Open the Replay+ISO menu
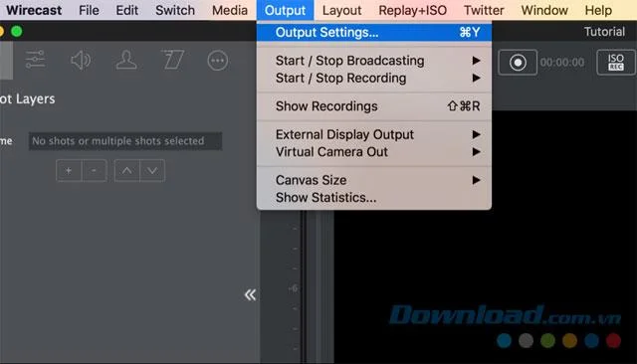The width and height of the screenshot is (637, 364). click(x=413, y=10)
